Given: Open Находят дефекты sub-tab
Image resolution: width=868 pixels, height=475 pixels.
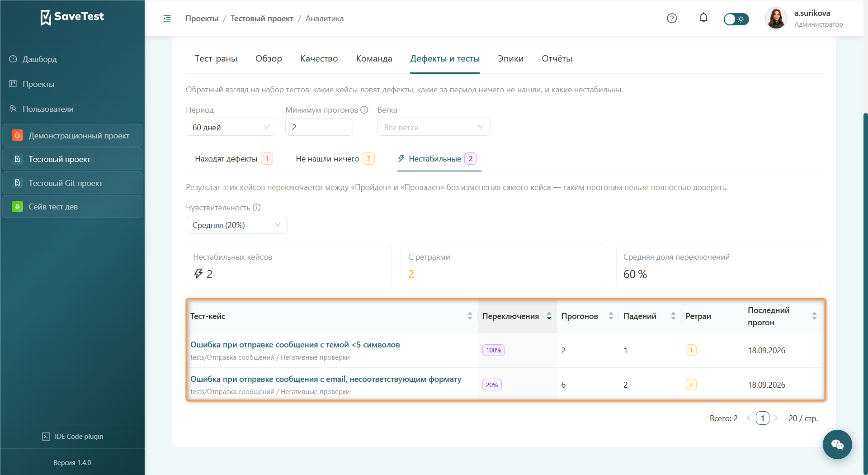Looking at the screenshot, I should pos(234,159).
